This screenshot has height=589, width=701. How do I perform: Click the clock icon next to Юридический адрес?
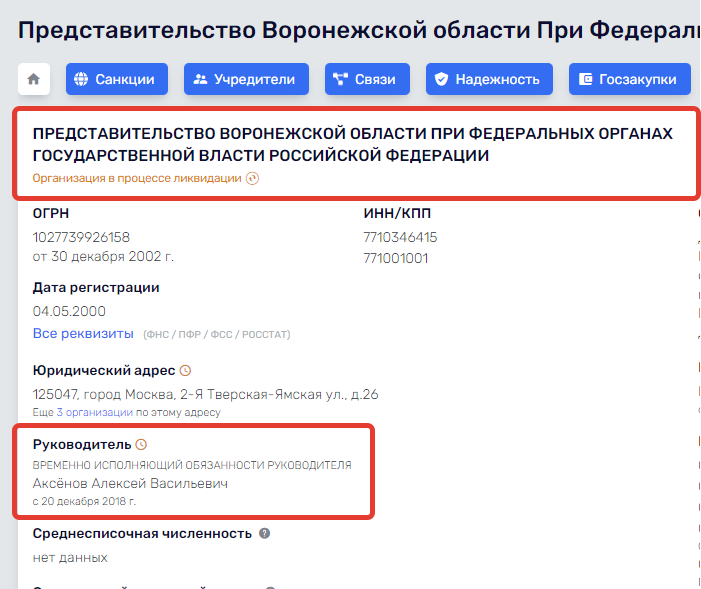tap(185, 371)
